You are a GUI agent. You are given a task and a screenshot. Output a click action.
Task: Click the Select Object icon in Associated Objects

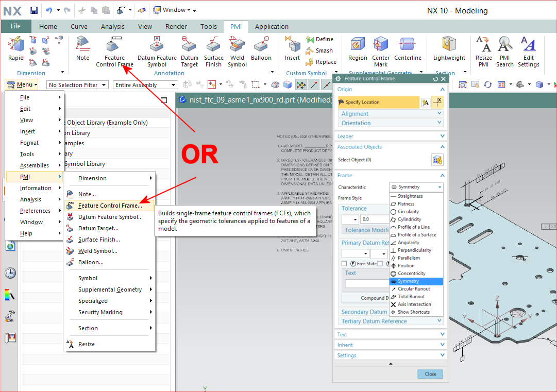(437, 160)
